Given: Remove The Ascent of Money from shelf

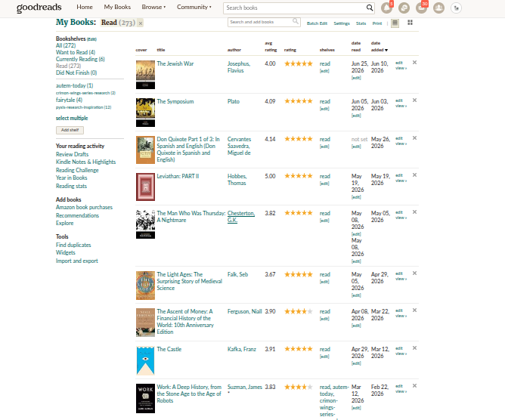Looking at the screenshot, I should pos(414,310).
